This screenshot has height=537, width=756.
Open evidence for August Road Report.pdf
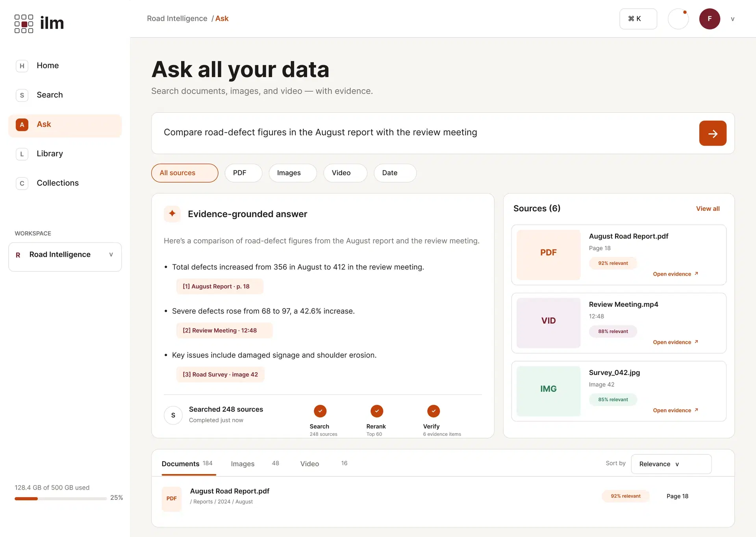tap(675, 274)
